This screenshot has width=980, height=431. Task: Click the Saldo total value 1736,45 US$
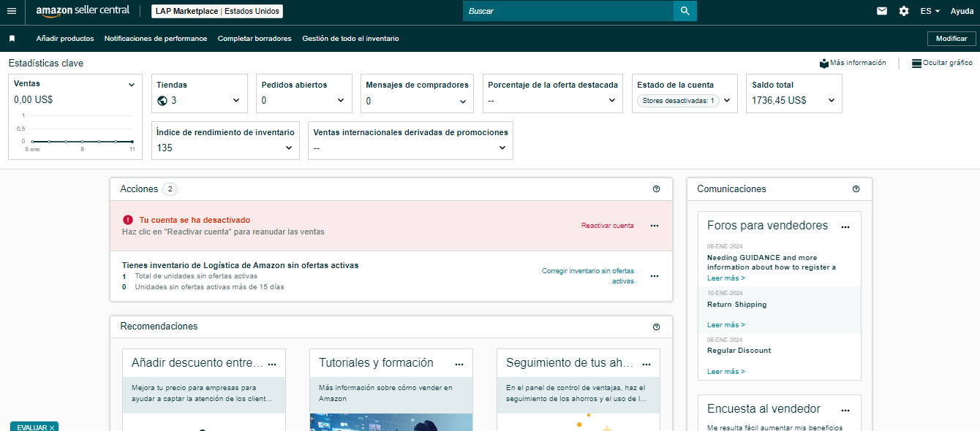779,101
